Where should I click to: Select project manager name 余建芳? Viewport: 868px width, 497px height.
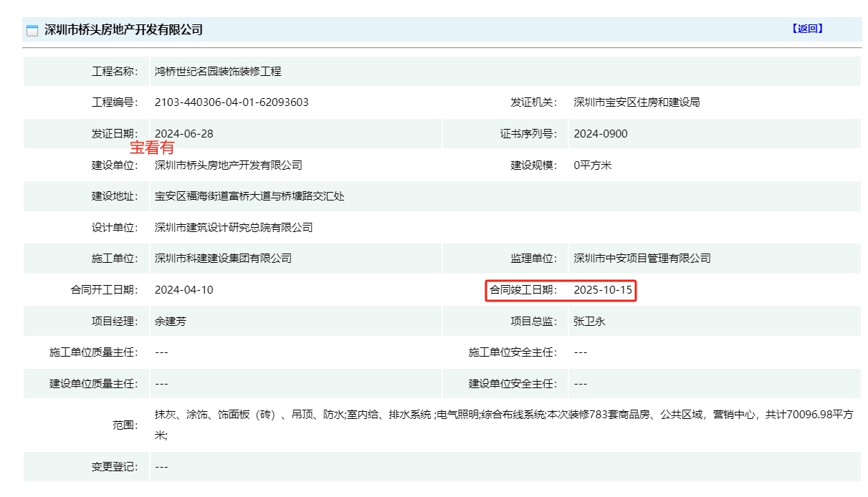click(x=170, y=322)
